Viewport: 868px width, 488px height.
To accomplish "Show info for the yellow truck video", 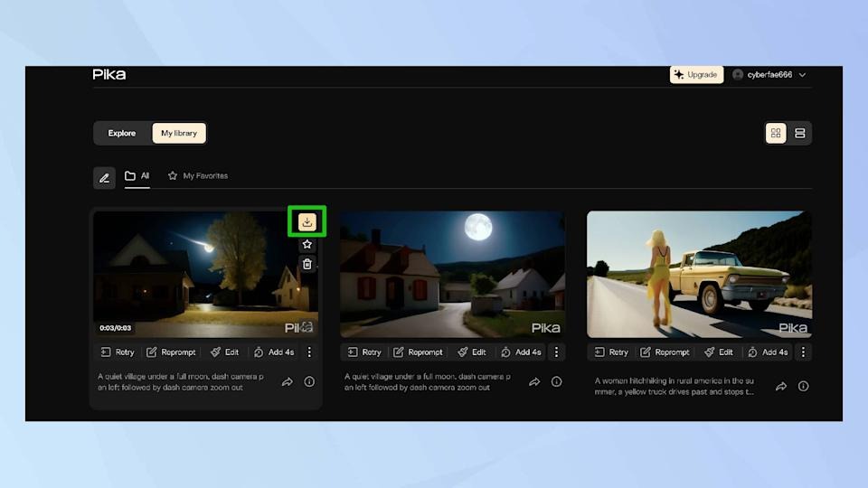I will pos(803,386).
